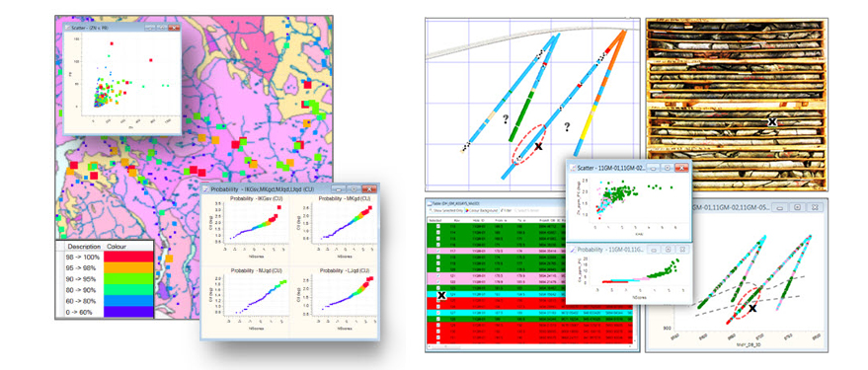Close the Probability IKGsv,MKgd,MJqd window

click(x=368, y=189)
